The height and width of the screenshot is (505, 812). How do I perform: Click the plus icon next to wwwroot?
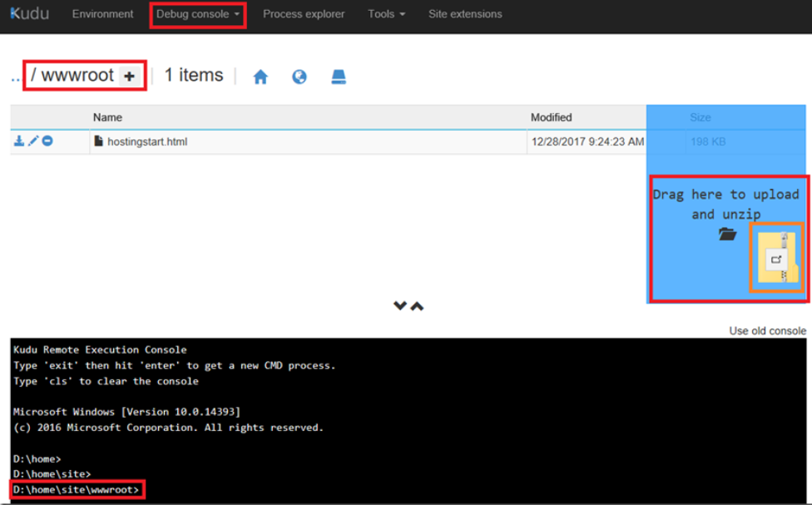tap(130, 77)
